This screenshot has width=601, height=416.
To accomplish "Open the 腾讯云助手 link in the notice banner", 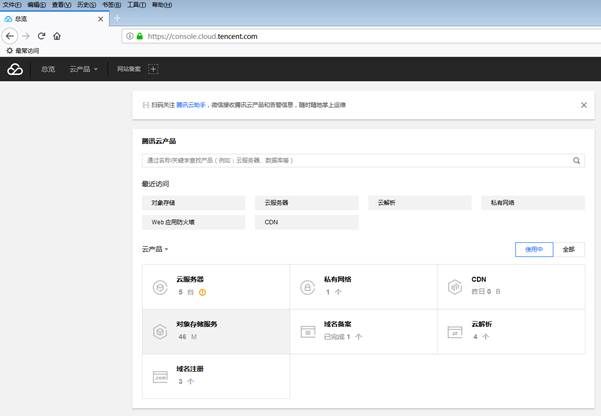I will tap(190, 105).
